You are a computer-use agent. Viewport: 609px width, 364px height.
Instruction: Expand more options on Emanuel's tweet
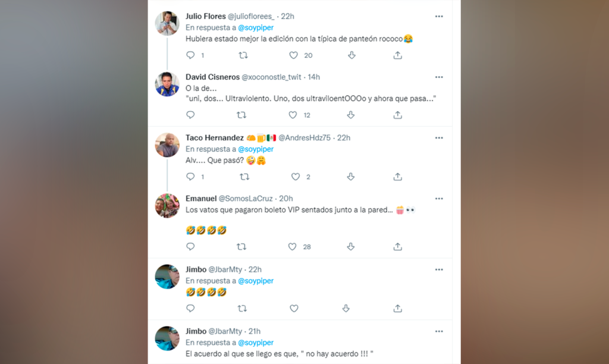click(x=439, y=199)
